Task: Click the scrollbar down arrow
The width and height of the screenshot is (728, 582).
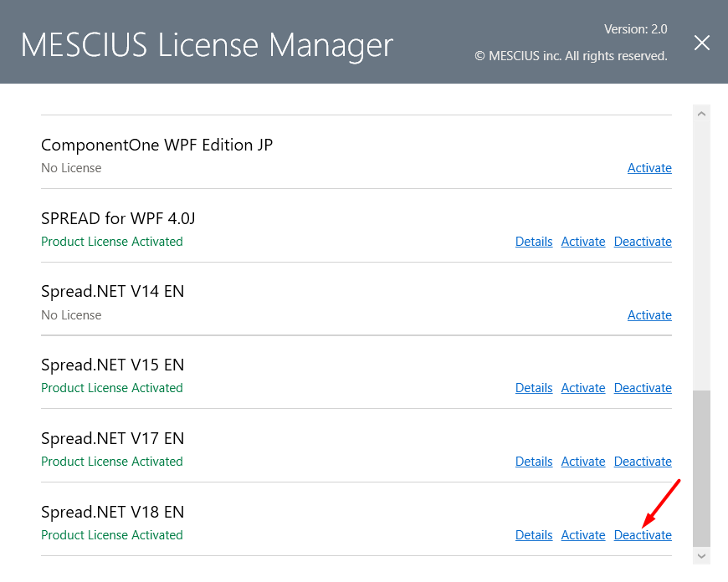Action: (701, 555)
